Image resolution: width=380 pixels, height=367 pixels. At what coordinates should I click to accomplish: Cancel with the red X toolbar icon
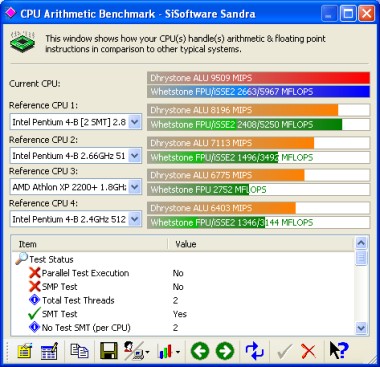tap(308, 351)
